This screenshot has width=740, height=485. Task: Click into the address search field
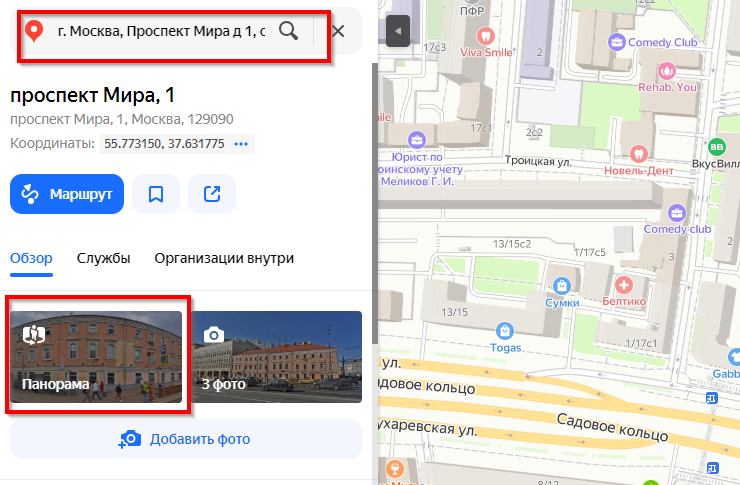click(160, 31)
